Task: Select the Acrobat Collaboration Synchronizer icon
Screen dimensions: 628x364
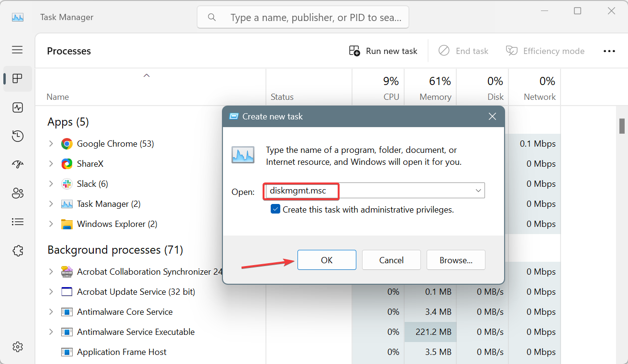Action: point(67,272)
